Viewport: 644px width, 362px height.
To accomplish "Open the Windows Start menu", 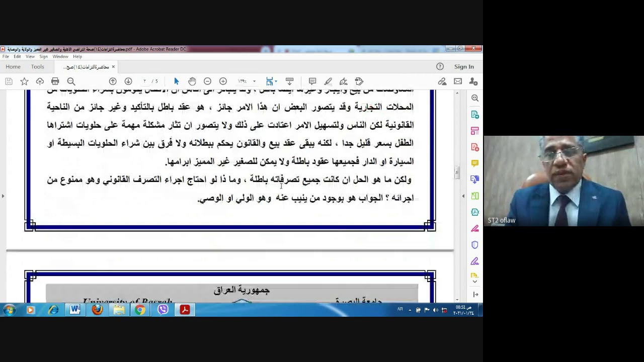I will 9,310.
